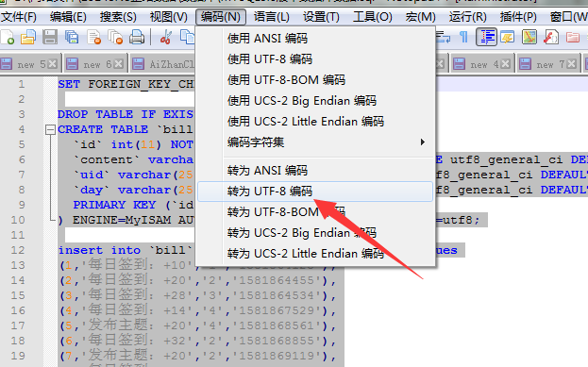The image size is (588, 367).
Task: Click the New file toolbar icon
Action: pyautogui.click(x=8, y=37)
